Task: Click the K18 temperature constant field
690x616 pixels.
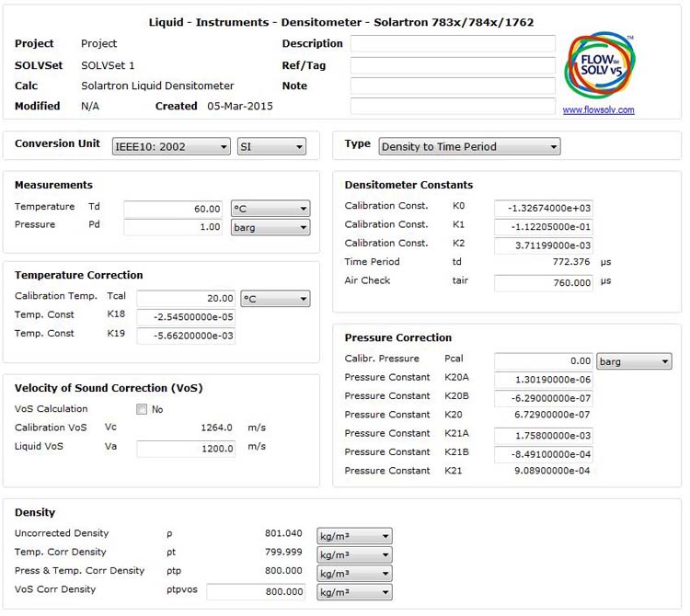Action: [186, 317]
